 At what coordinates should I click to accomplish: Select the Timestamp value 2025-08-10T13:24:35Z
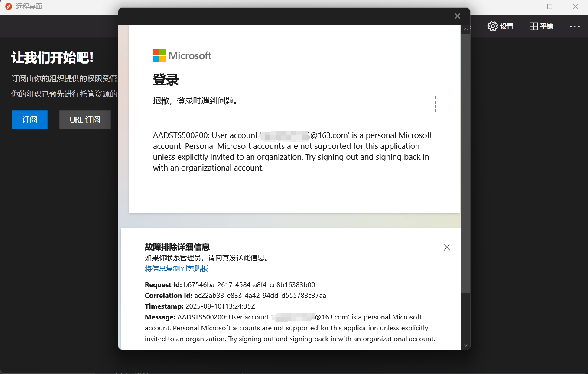[220, 306]
